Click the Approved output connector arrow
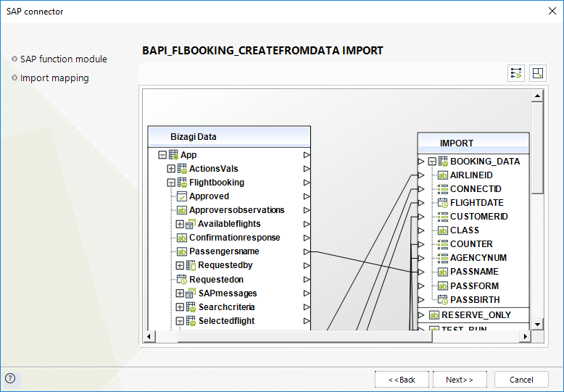Viewport: 564px width, 392px height. pos(307,196)
